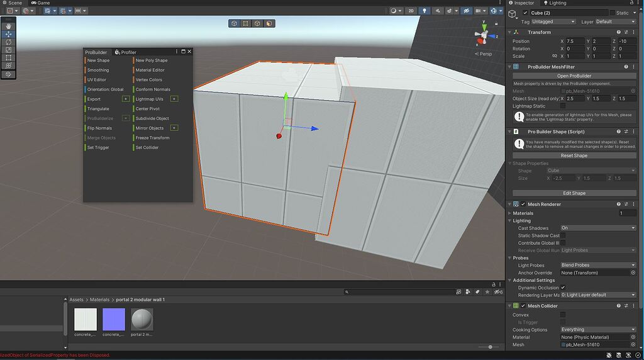Screen dimensions: 644x360
Task: Open the Lighting tab
Action: [555, 3]
